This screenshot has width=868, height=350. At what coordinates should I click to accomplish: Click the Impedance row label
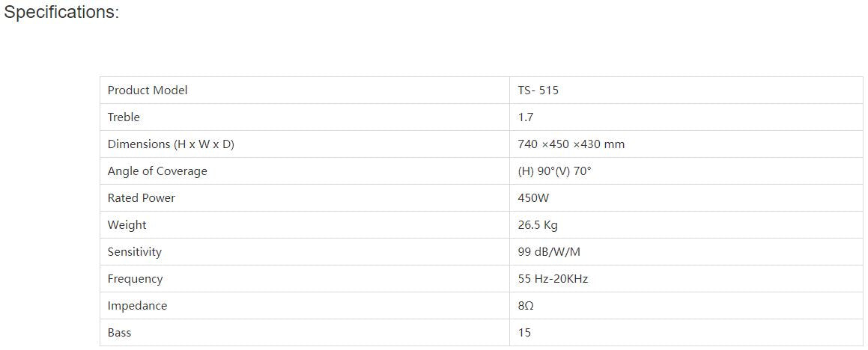[137, 306]
